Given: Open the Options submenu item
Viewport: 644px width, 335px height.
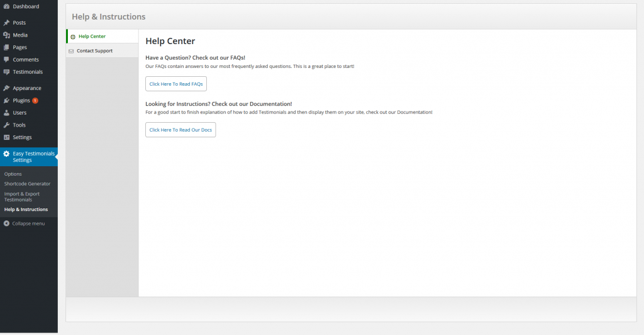Looking at the screenshot, I should tap(13, 174).
